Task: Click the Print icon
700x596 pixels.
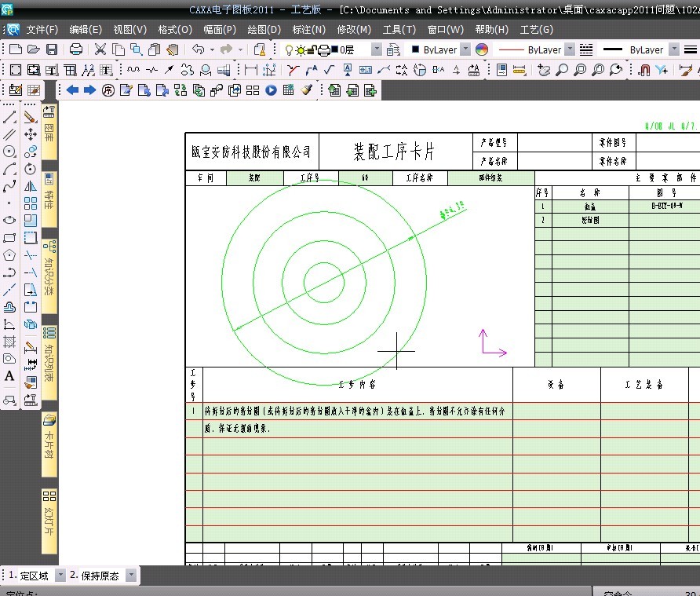Action: [76, 49]
